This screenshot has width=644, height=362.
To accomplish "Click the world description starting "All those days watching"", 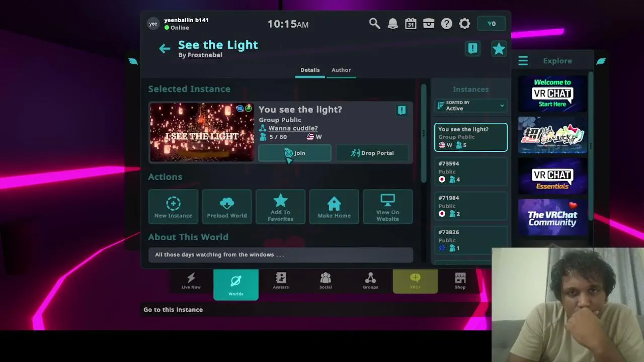I will [281, 255].
